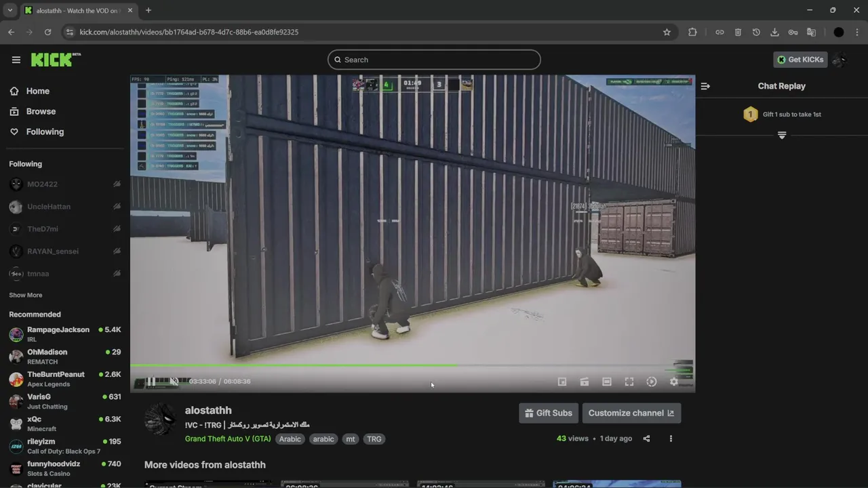
Task: Select the lowercase arabic tag
Action: 323,439
